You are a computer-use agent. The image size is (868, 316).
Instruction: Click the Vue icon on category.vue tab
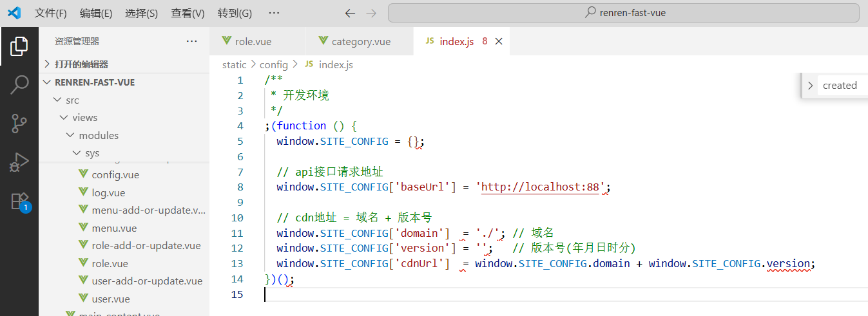pos(323,41)
